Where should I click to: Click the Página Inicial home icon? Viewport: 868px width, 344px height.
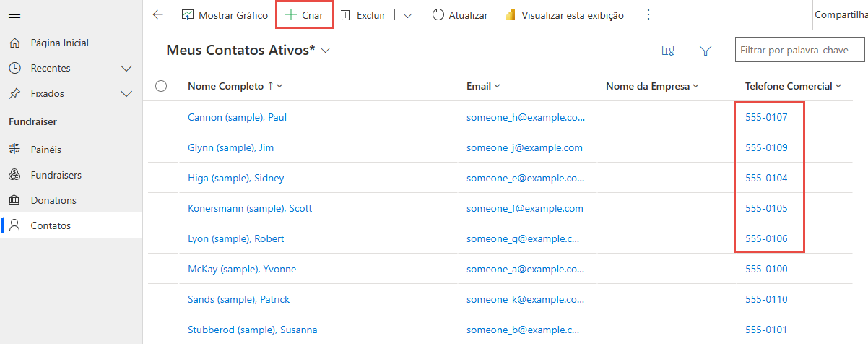14,43
